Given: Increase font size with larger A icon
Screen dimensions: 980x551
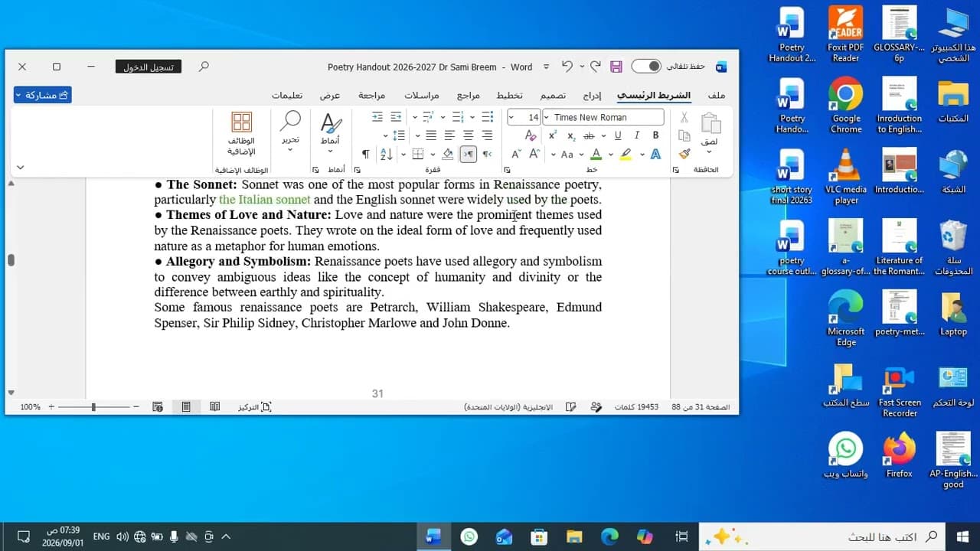Looking at the screenshot, I should (x=534, y=154).
